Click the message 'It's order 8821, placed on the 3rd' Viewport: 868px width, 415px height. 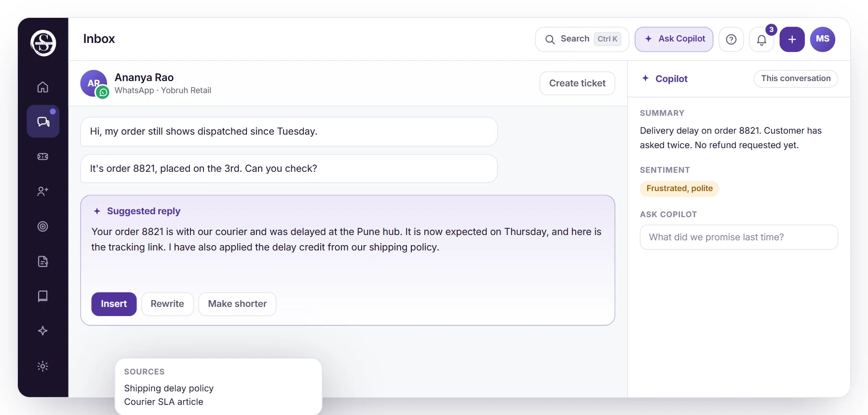(289, 168)
